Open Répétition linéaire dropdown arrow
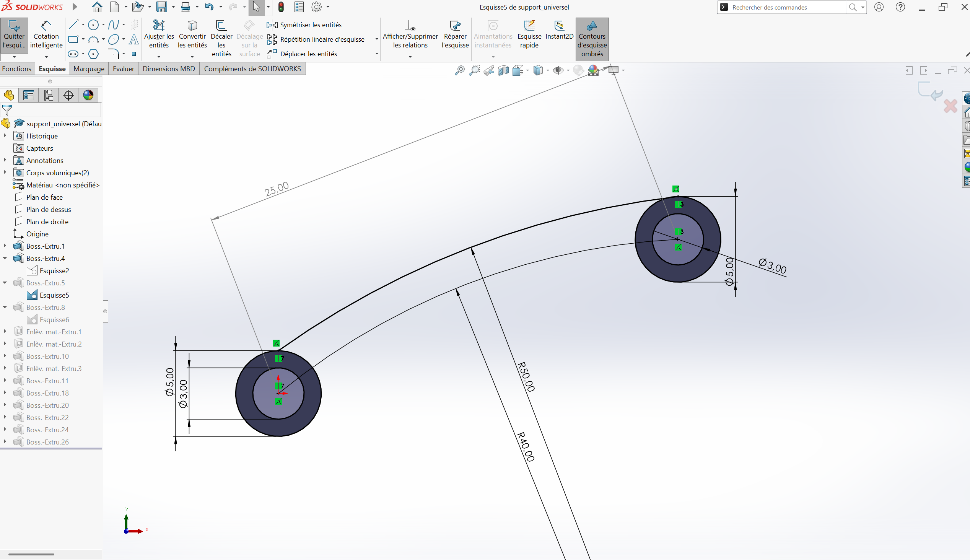 pos(376,39)
